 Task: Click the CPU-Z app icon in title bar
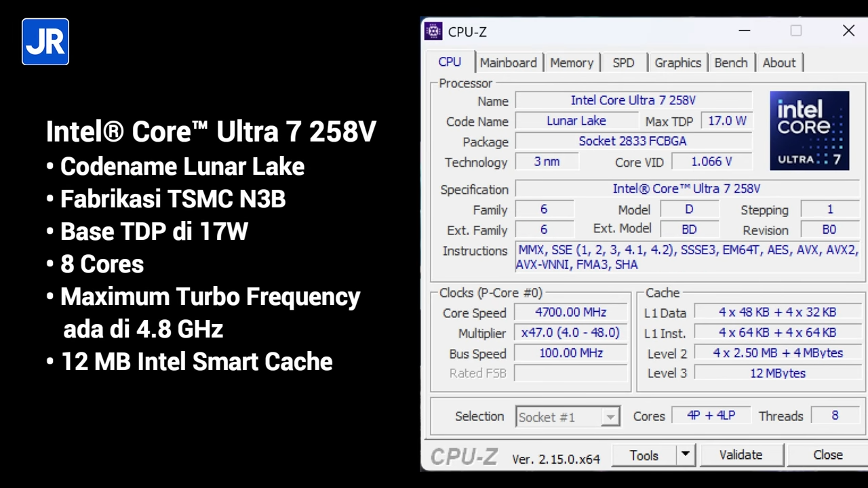433,31
